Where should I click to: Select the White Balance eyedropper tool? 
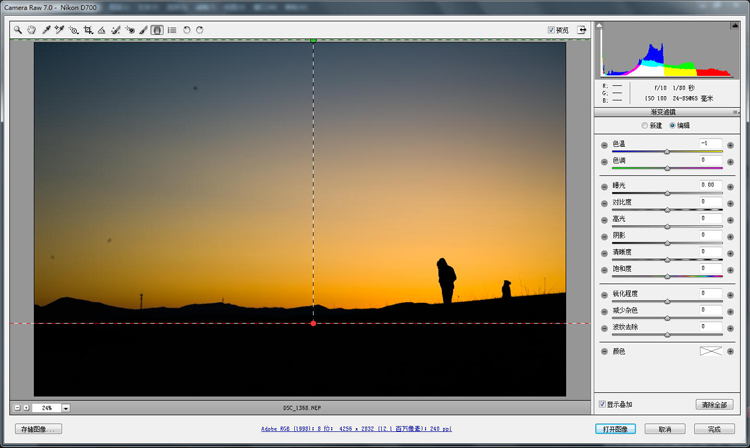coord(46,30)
